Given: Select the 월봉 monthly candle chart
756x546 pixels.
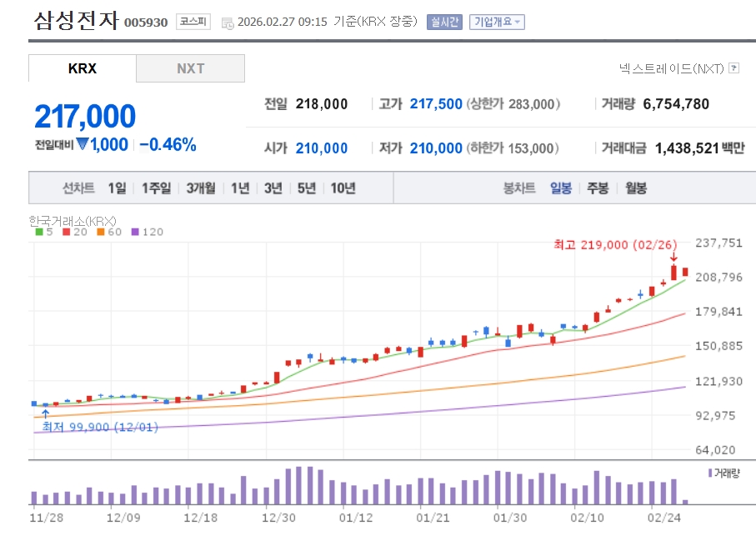Looking at the screenshot, I should (635, 188).
